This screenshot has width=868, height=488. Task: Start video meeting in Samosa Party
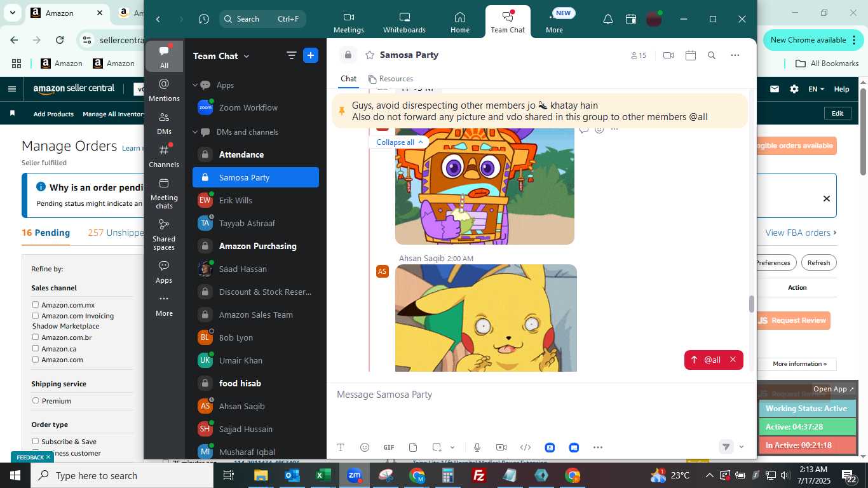668,55
